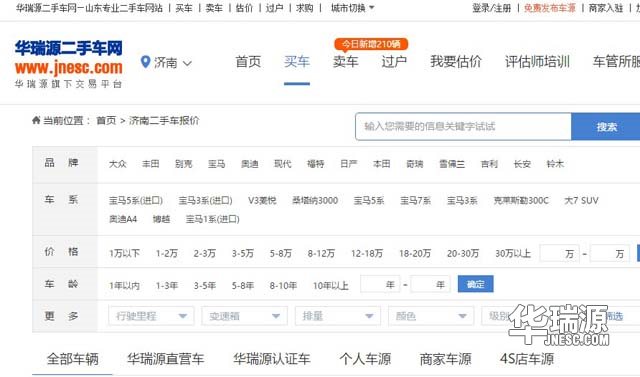Go to 首页 in main navigation
This screenshot has height=377, width=640.
[248, 62]
